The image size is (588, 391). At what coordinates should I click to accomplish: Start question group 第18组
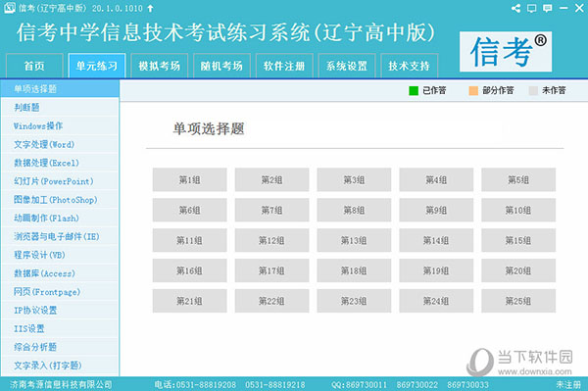[354, 270]
